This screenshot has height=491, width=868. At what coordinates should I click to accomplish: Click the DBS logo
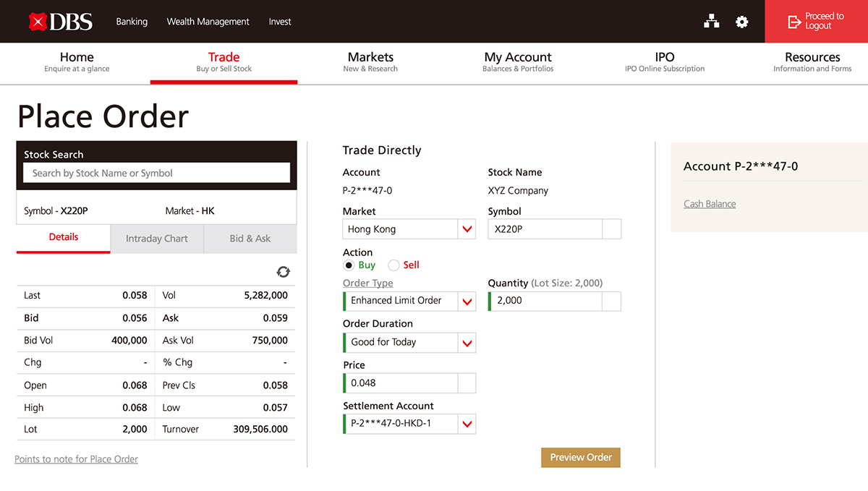[60, 22]
